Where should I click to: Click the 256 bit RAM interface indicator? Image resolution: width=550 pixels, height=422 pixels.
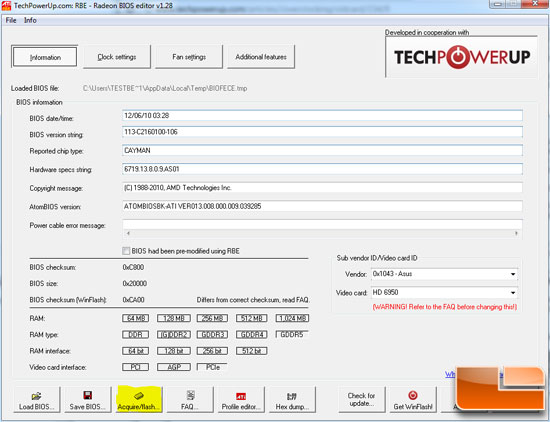coord(212,351)
